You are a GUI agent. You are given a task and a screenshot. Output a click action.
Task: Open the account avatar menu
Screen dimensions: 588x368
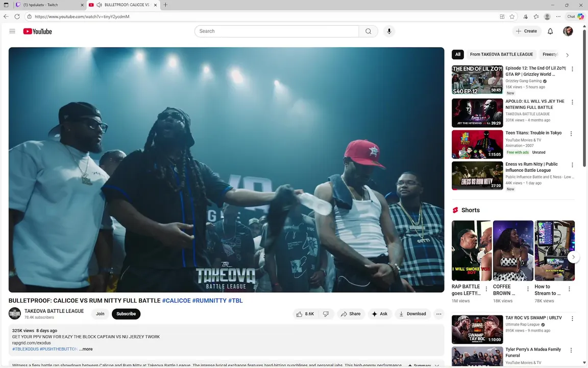tap(568, 31)
